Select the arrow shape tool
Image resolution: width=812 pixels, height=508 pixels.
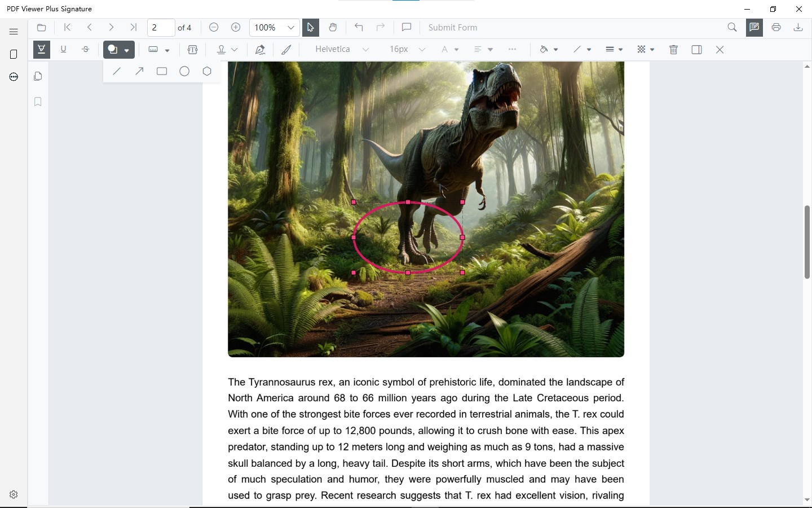[x=139, y=71]
